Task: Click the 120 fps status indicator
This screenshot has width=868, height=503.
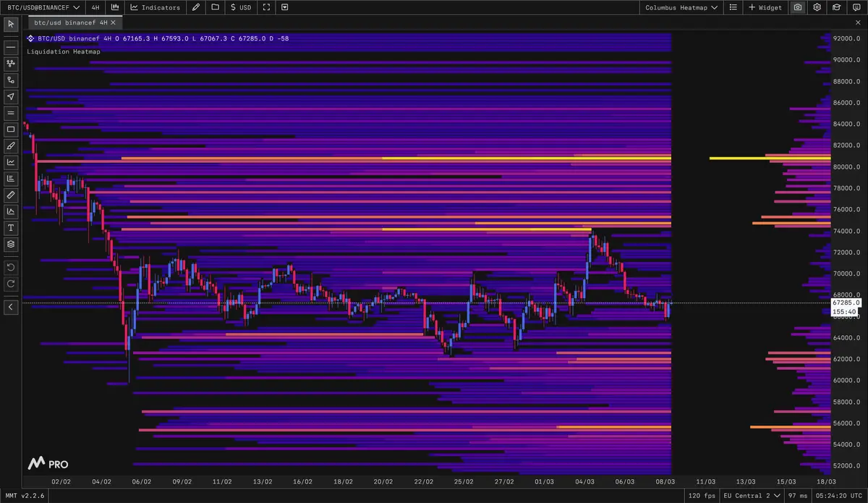Action: click(x=704, y=496)
